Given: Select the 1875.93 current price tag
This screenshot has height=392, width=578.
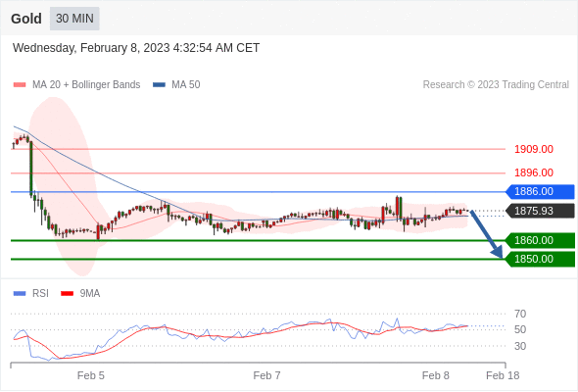Looking at the screenshot, I should [540, 211].
